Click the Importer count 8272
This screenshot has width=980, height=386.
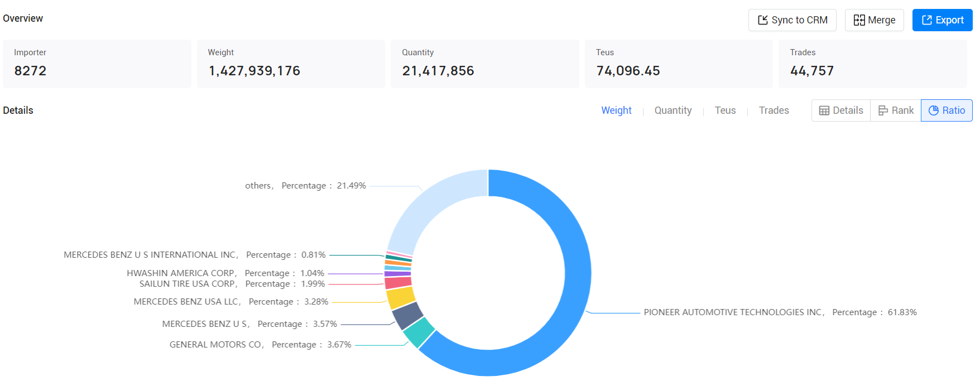(30, 71)
